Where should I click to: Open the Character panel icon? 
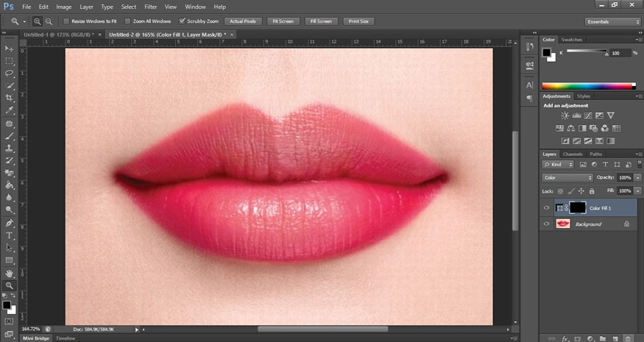pyautogui.click(x=530, y=85)
